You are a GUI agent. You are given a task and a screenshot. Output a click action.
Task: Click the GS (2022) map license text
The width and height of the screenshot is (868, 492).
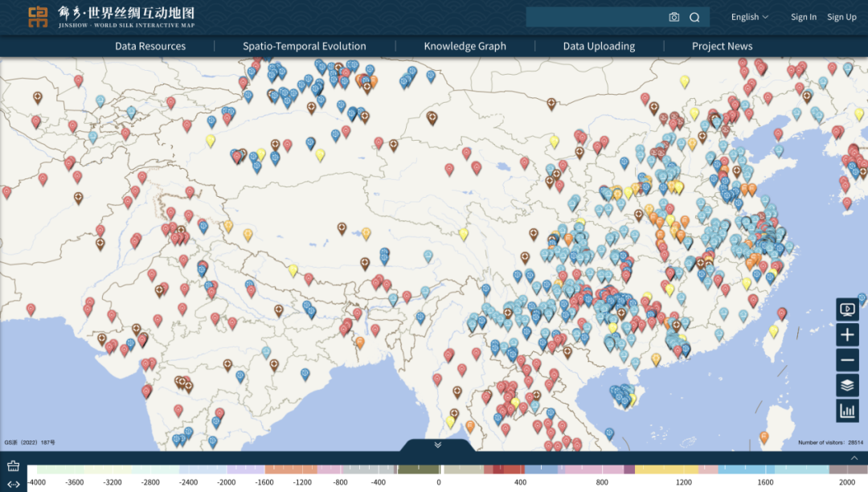tap(30, 442)
